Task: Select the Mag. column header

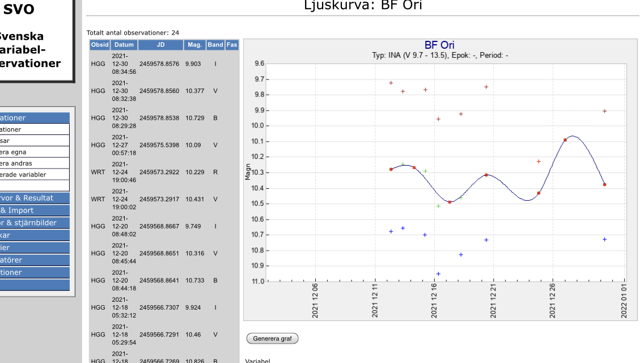Action: point(194,45)
